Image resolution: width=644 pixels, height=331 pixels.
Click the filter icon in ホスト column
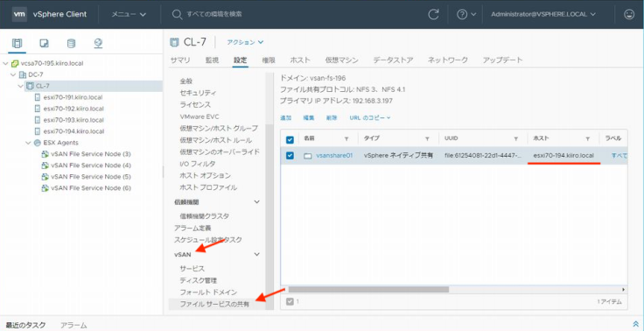click(588, 139)
